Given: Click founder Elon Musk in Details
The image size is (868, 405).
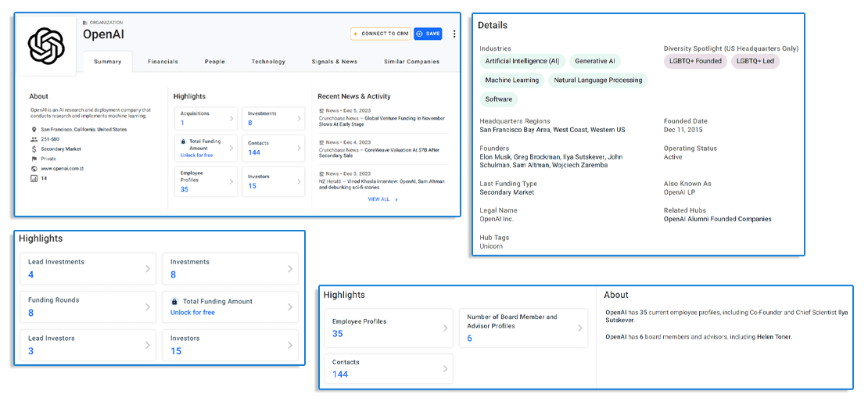Looking at the screenshot, I should (x=494, y=157).
